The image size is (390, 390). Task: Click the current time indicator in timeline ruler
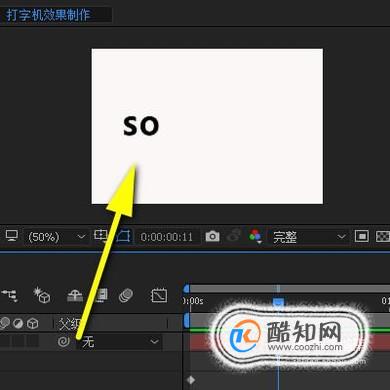[278, 302]
